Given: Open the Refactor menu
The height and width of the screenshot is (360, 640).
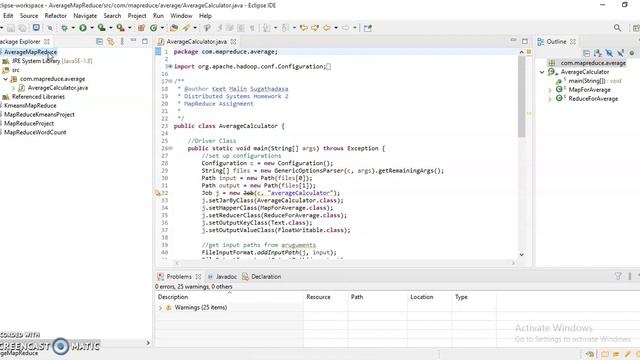Looking at the screenshot, I should point(56,16).
